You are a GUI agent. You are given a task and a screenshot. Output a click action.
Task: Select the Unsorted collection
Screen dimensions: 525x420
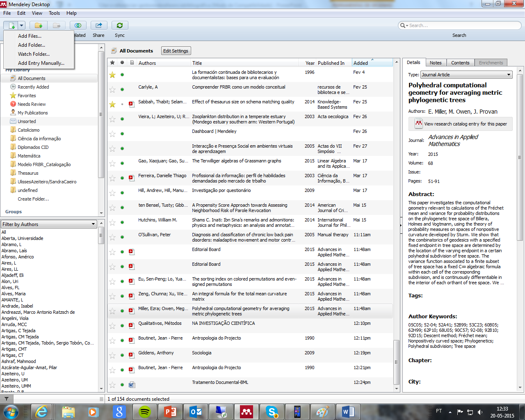pyautogui.click(x=27, y=121)
